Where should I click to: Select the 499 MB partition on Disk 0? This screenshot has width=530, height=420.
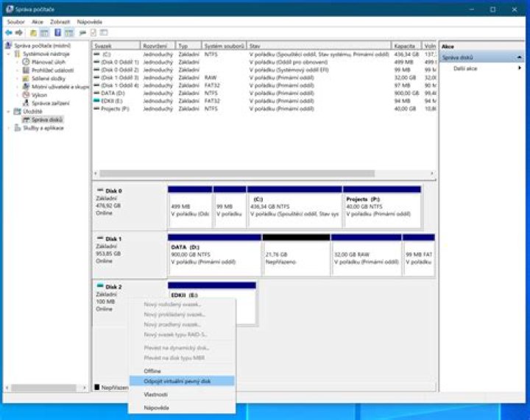pyautogui.click(x=191, y=207)
